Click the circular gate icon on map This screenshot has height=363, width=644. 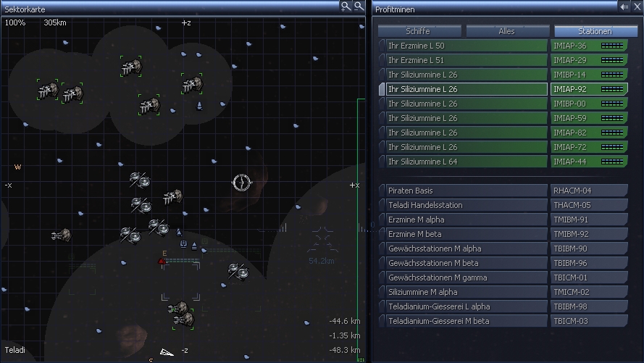point(241,183)
